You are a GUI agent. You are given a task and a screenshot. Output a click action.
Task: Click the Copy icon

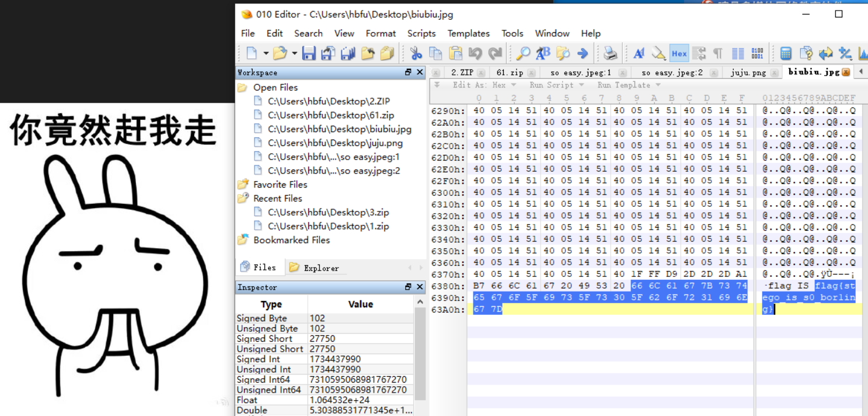pyautogui.click(x=435, y=54)
